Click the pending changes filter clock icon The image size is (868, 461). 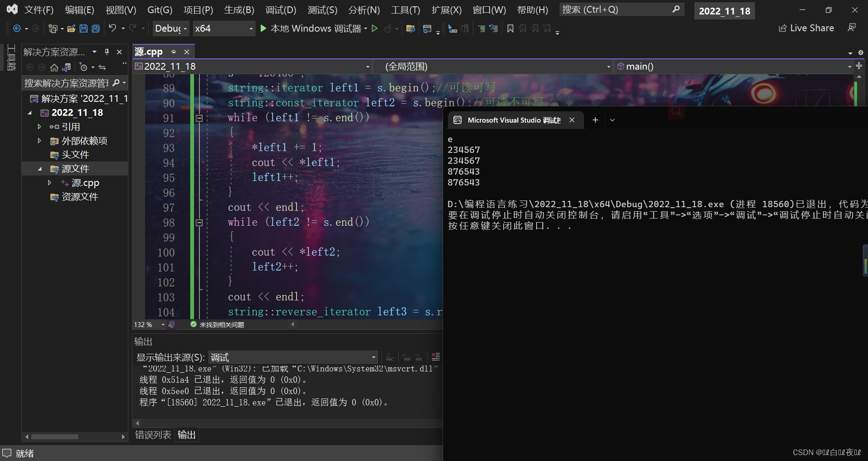tap(83, 67)
